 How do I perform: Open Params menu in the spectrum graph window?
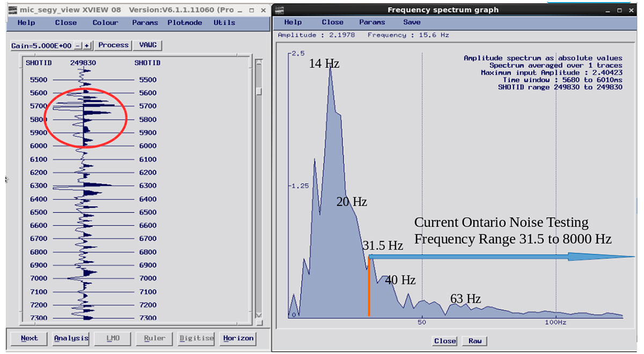[372, 22]
